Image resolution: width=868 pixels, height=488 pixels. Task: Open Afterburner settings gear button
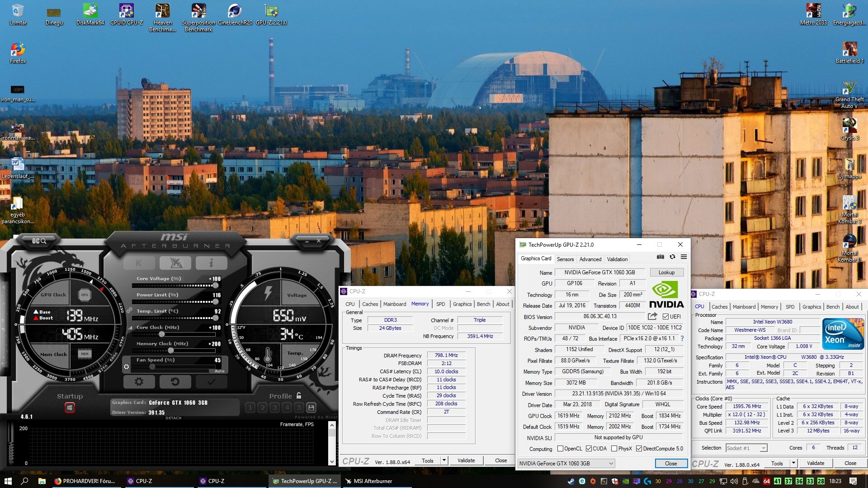coord(139,382)
